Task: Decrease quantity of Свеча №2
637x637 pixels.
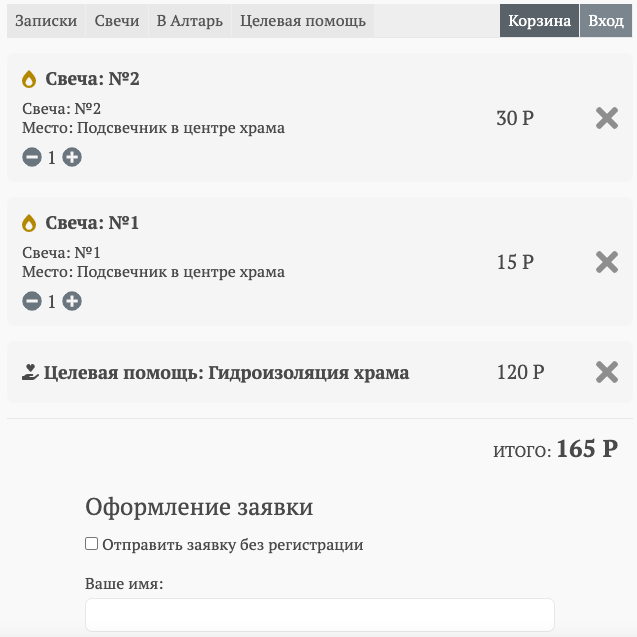Action: point(32,157)
